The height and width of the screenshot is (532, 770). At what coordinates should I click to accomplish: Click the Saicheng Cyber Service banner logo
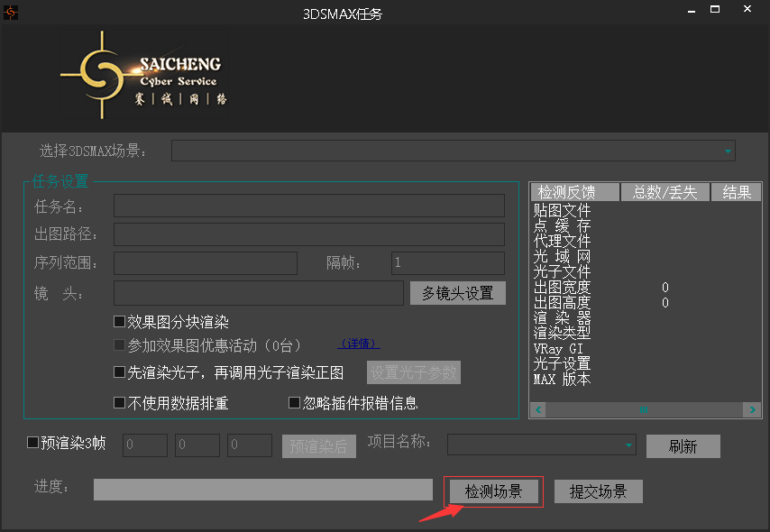point(144,75)
